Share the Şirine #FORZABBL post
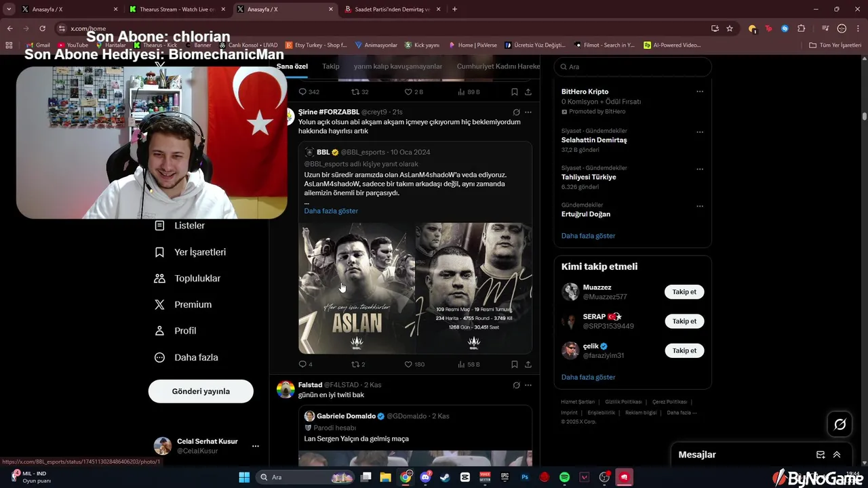868x488 pixels. [528, 364]
